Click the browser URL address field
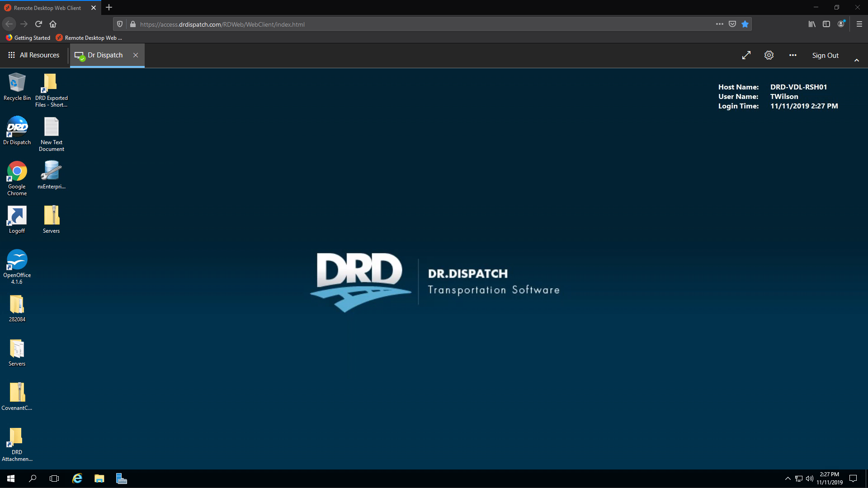Screen dimensions: 868x488 click(x=407, y=24)
